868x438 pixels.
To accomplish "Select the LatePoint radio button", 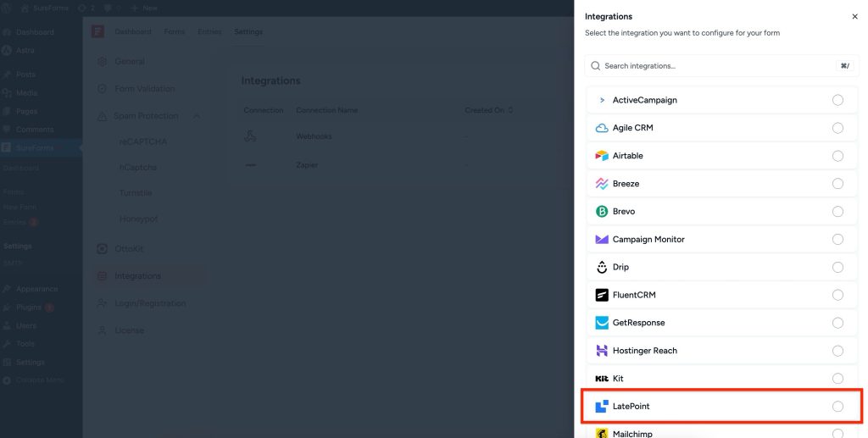I will (x=837, y=407).
